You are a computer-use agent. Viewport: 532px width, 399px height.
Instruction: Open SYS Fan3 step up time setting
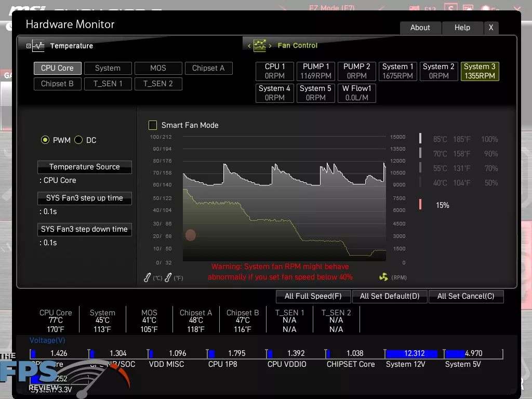(85, 198)
